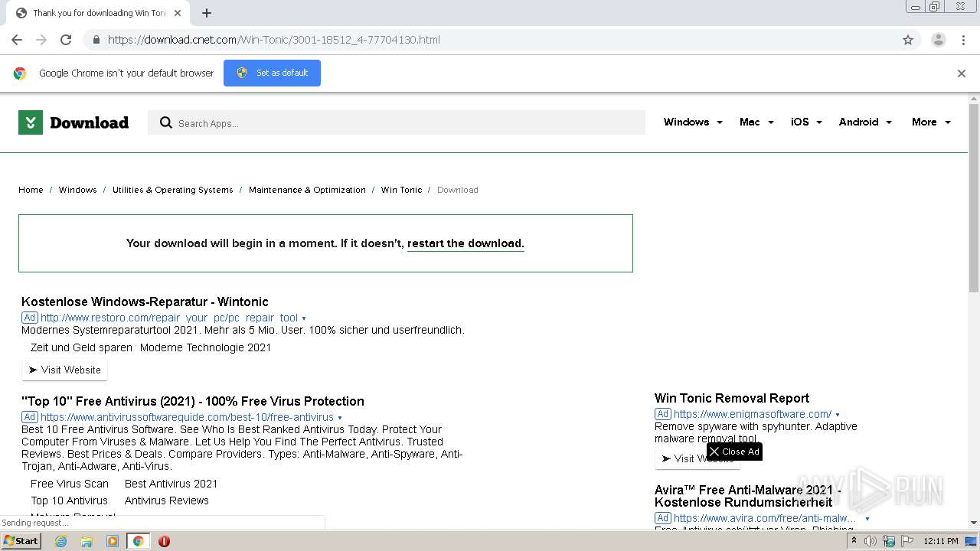Image resolution: width=980 pixels, height=551 pixels.
Task: Click Moderne Technologie 2021 link
Action: 205,347
